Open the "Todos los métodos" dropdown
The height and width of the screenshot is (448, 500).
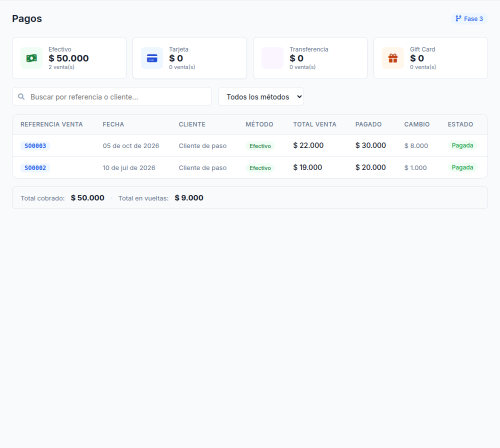point(261,96)
